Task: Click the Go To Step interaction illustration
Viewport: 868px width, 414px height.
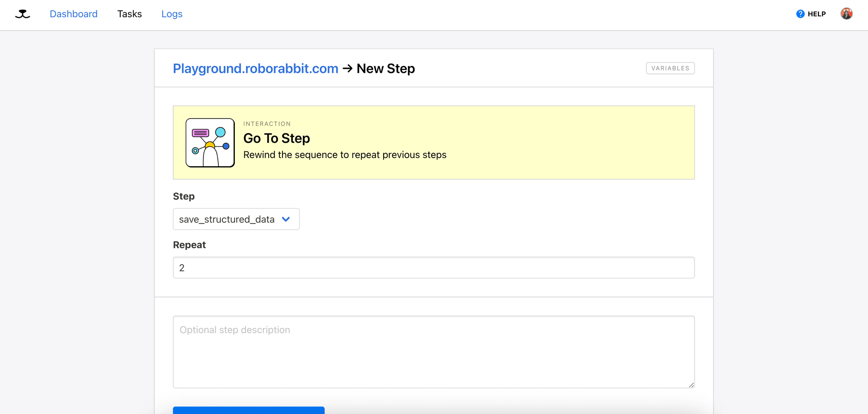Action: (210, 142)
